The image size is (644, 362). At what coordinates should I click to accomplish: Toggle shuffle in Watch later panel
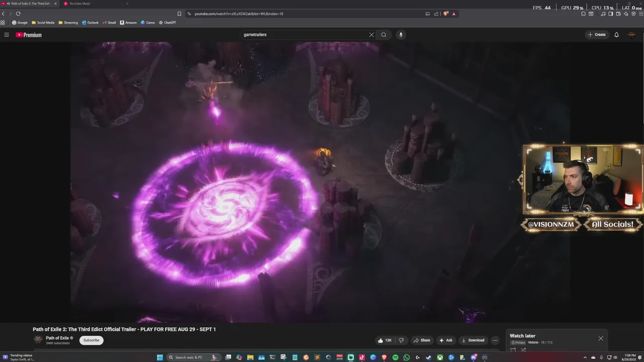pyautogui.click(x=523, y=349)
